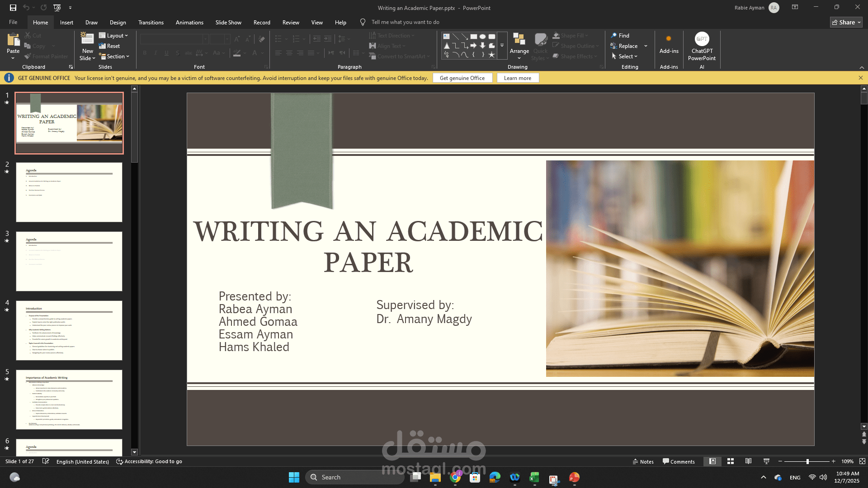Collapse the ribbon with the chevron

[862, 67]
